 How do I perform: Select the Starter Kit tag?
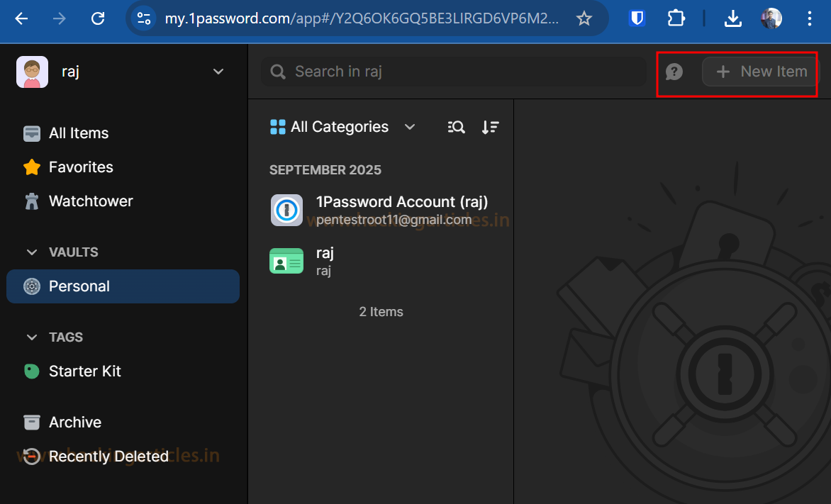pos(123,371)
